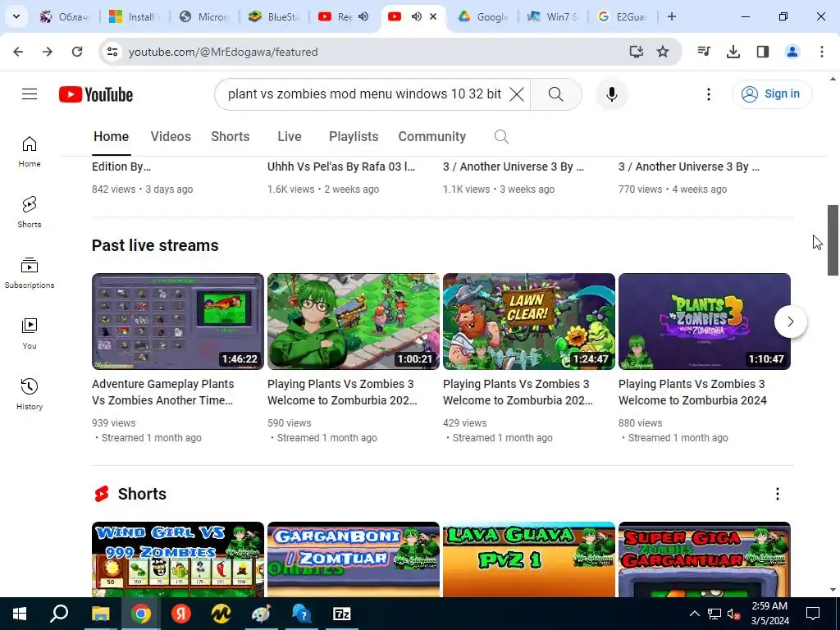
Task: Open Shorts in left sidebar
Action: point(30,212)
